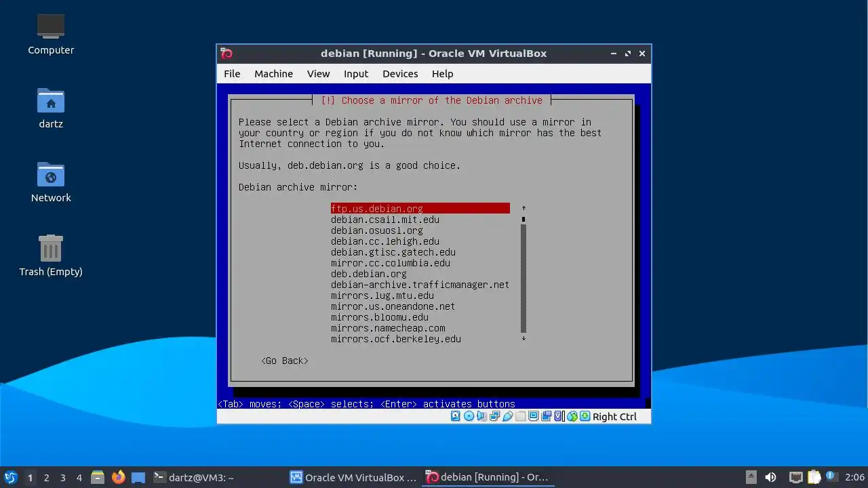
Task: Click the USB devices status icon
Action: pyautogui.click(x=507, y=416)
